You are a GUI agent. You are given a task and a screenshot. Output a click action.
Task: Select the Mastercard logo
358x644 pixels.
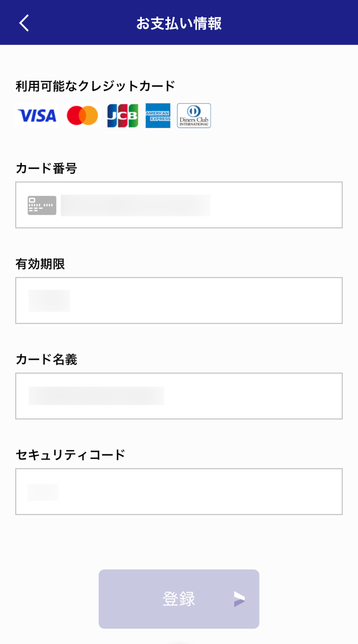coord(82,116)
